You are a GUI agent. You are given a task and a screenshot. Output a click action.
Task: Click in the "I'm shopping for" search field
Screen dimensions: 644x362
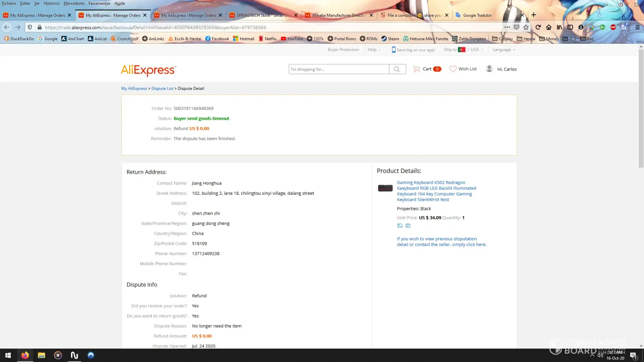339,69
